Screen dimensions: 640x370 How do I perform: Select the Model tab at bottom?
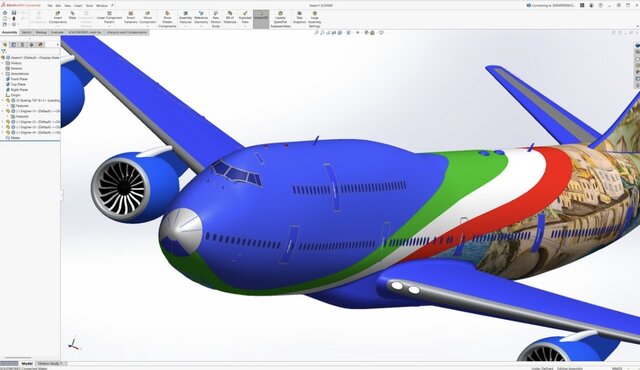point(27,363)
